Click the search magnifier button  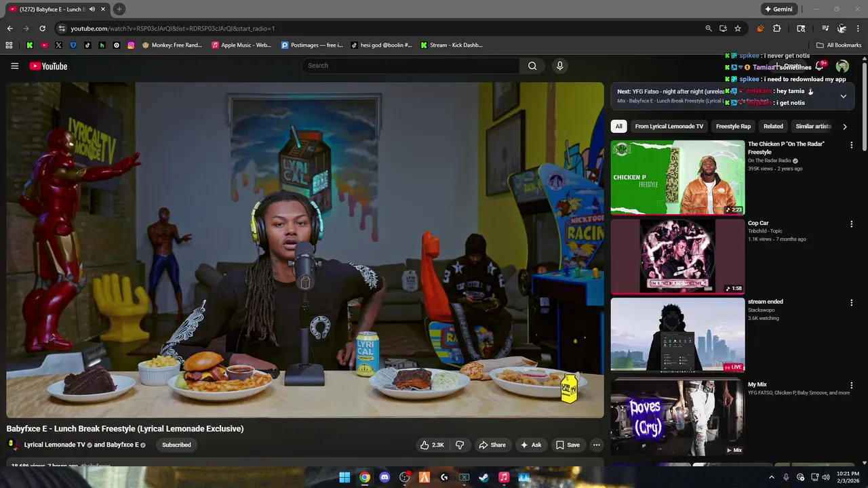[532, 66]
